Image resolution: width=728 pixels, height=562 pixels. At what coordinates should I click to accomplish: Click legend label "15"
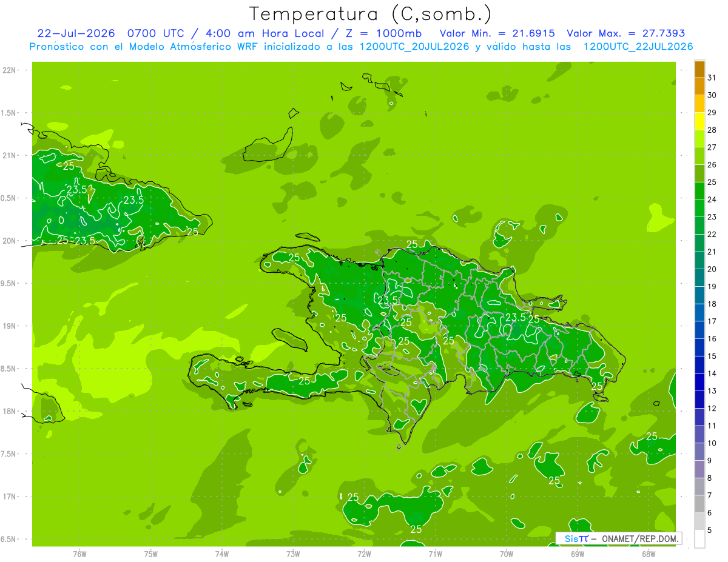click(712, 356)
